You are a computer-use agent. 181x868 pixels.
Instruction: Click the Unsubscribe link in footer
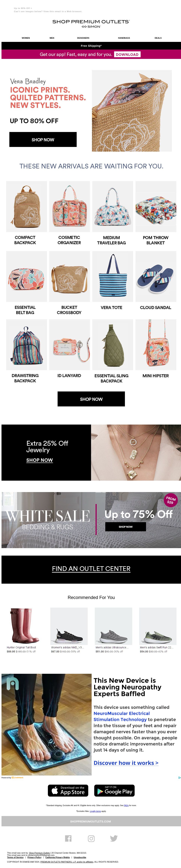[x=80, y=857]
